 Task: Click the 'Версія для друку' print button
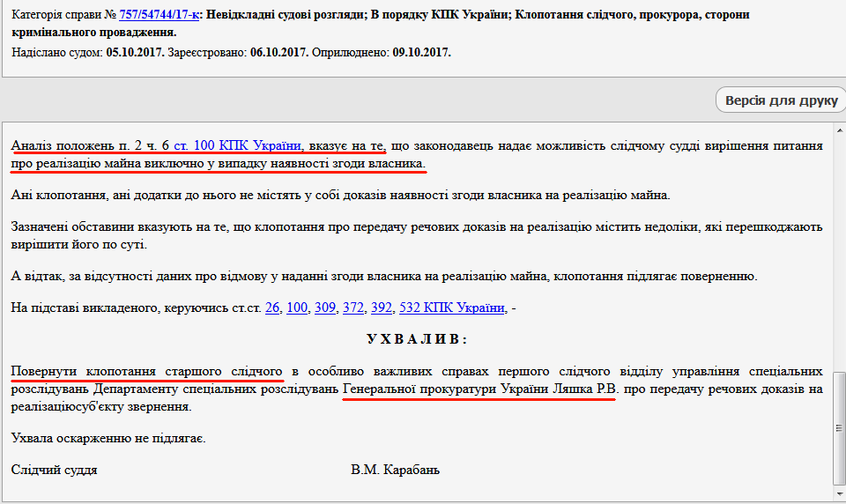(x=781, y=100)
